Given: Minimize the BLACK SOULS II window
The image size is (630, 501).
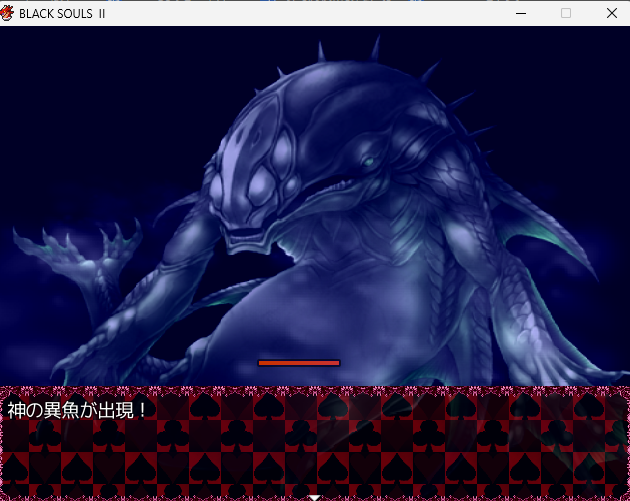Looking at the screenshot, I should pos(521,13).
